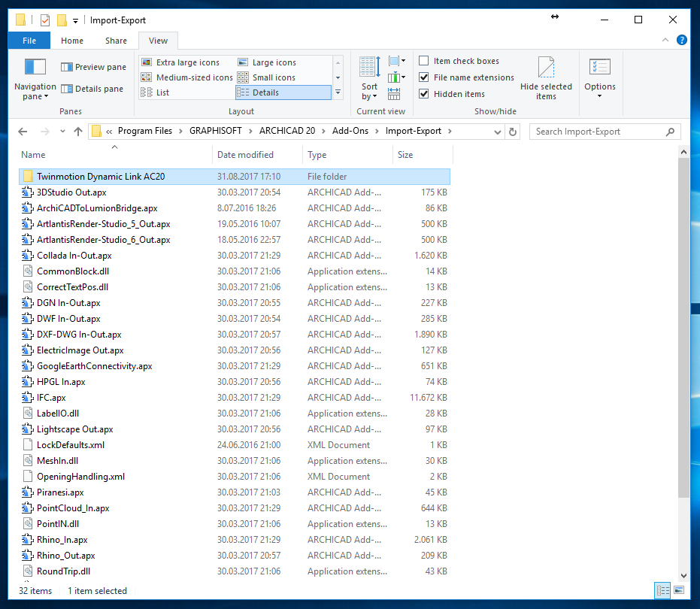Open the Add columns dropdown icon
This screenshot has width=700, height=609.
pyautogui.click(x=397, y=77)
